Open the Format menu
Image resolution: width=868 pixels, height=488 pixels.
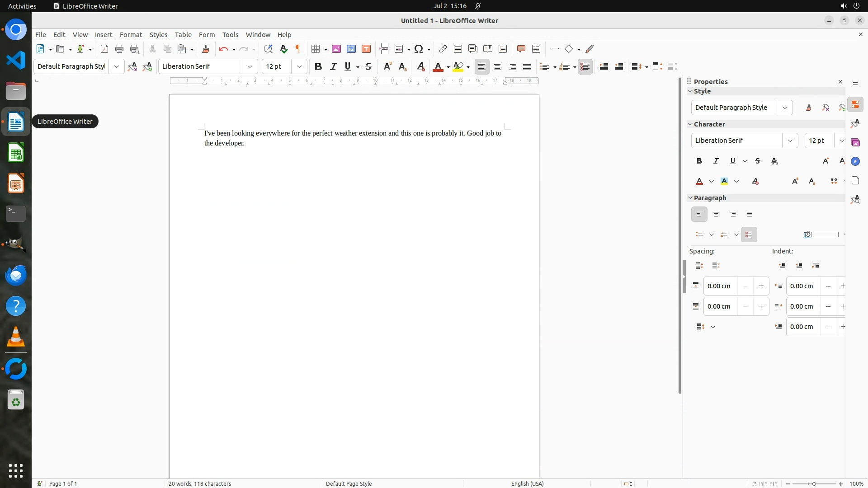coord(131,35)
